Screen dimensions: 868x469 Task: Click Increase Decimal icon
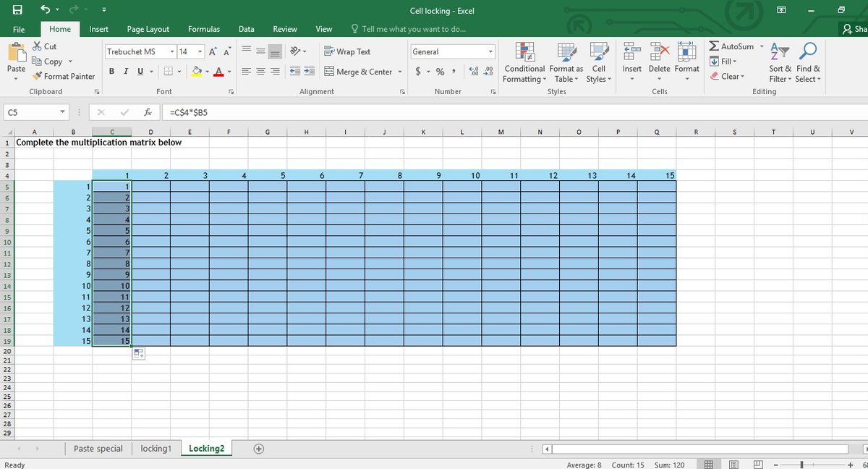[475, 71]
